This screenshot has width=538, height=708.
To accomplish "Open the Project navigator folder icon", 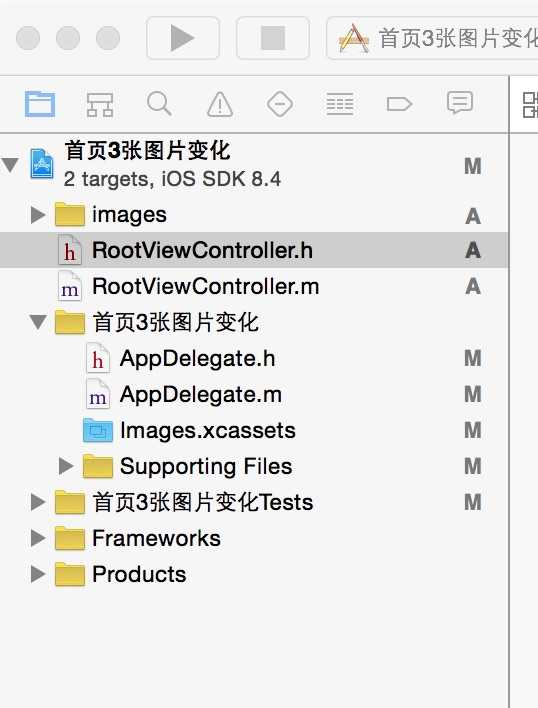I will pyautogui.click(x=40, y=104).
